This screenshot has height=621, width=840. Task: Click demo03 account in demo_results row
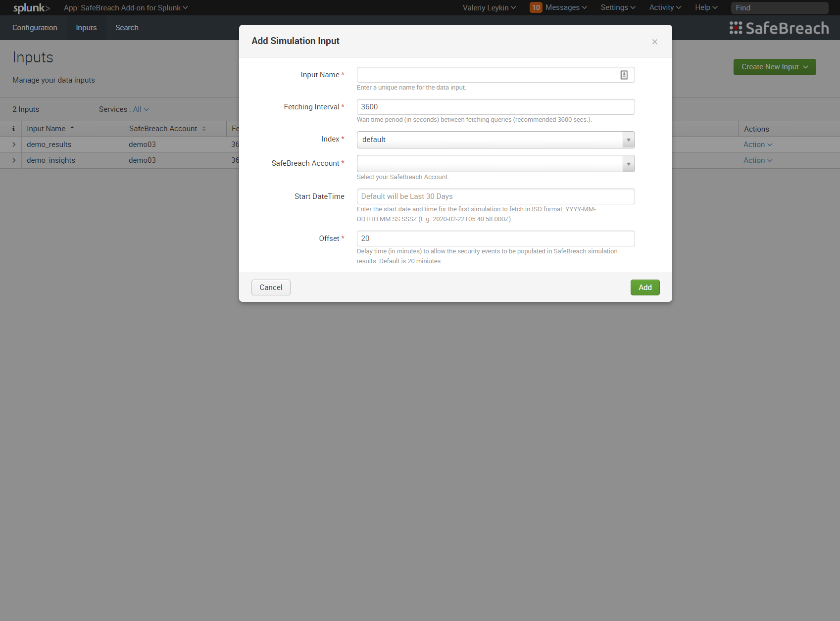point(142,144)
